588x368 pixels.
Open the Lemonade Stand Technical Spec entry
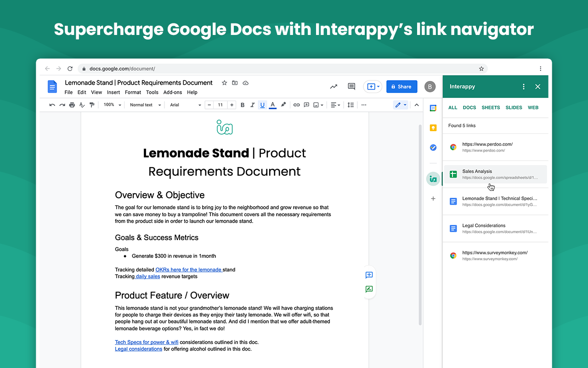click(x=496, y=201)
